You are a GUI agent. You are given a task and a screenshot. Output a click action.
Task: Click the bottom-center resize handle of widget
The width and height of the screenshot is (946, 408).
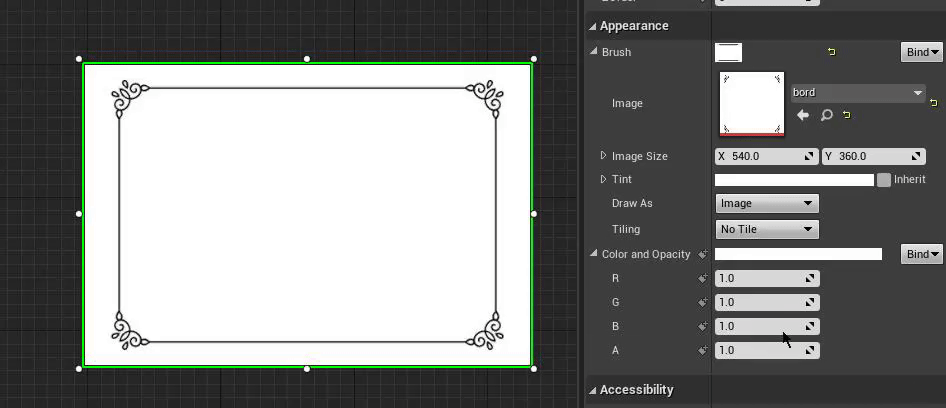pos(307,369)
